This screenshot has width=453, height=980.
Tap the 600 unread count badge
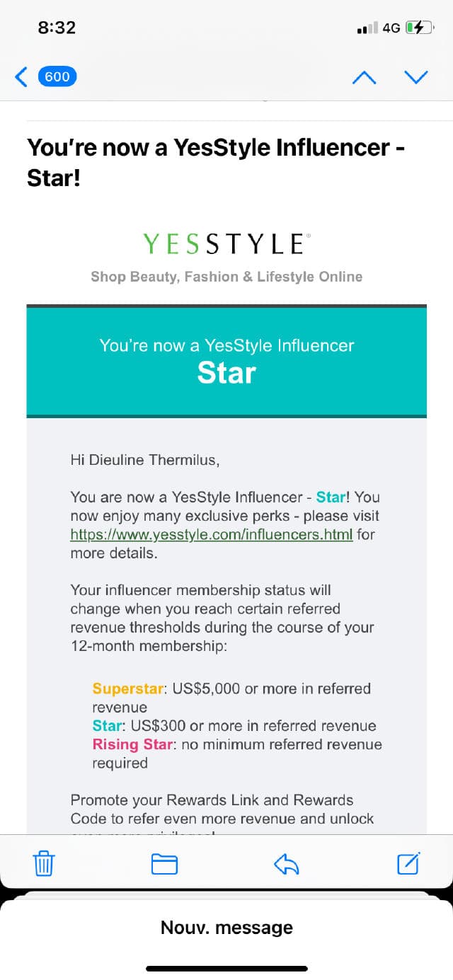click(57, 76)
